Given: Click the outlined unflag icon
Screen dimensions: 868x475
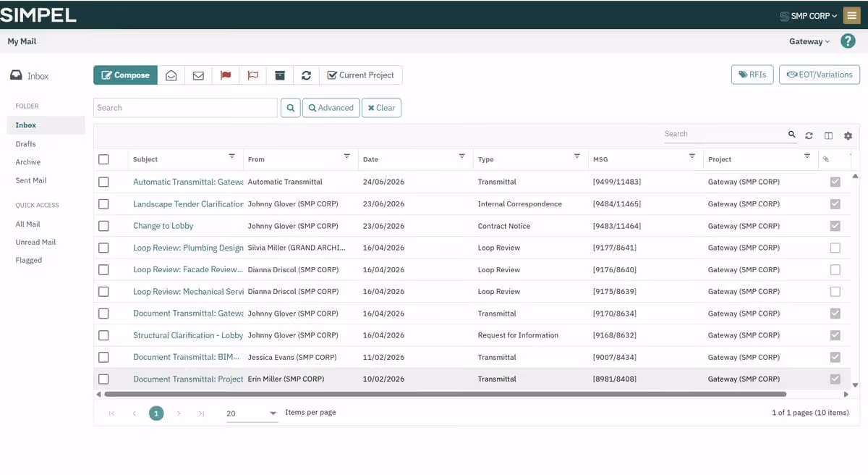Looking at the screenshot, I should coord(253,75).
